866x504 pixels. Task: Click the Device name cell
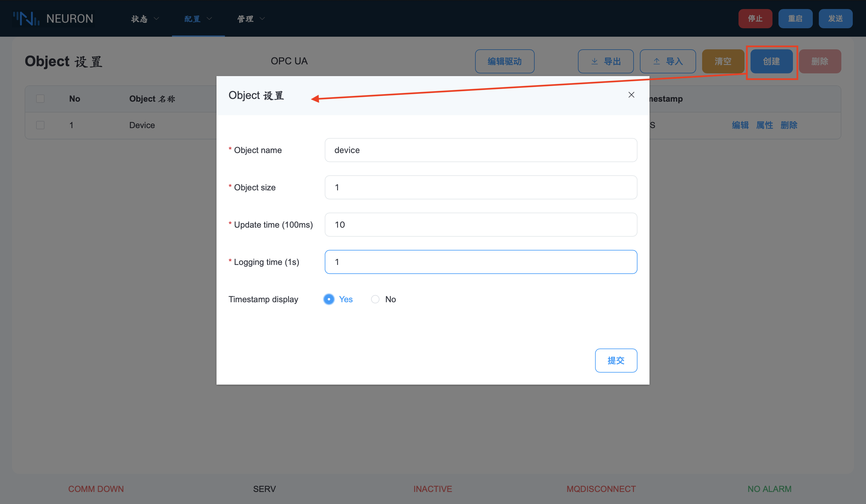click(142, 125)
